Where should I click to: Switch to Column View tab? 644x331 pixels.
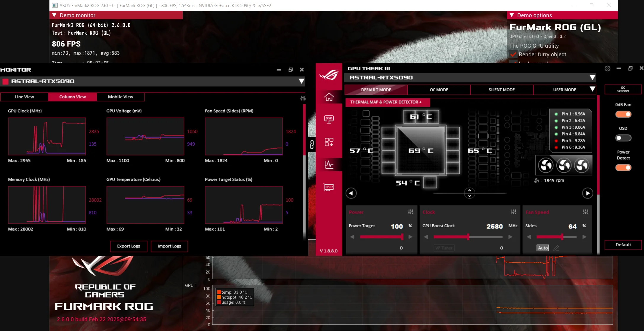coord(73,97)
